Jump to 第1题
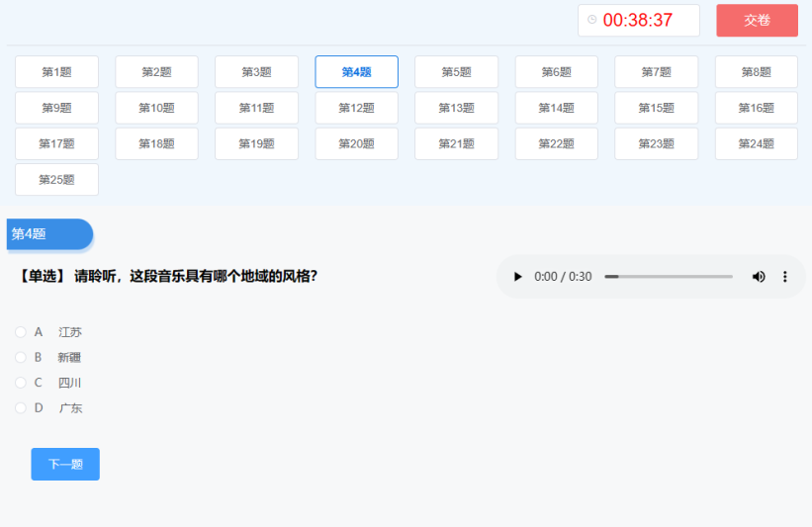 [57, 72]
